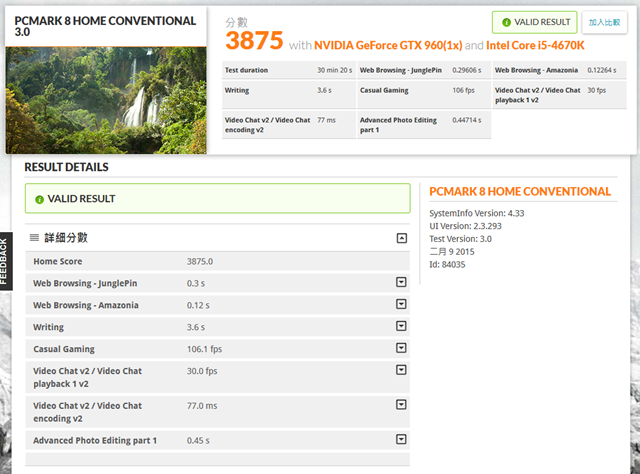
Task: Expand the Web Browsing - Amazonia row
Action: coord(401,304)
